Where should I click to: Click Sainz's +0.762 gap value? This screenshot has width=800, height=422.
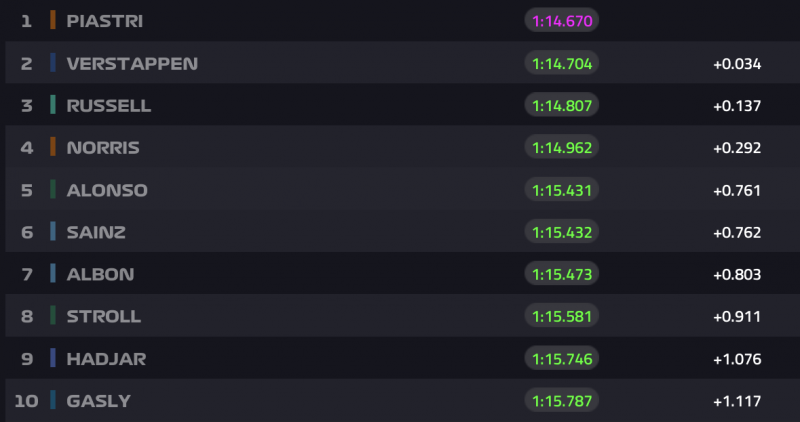point(737,232)
